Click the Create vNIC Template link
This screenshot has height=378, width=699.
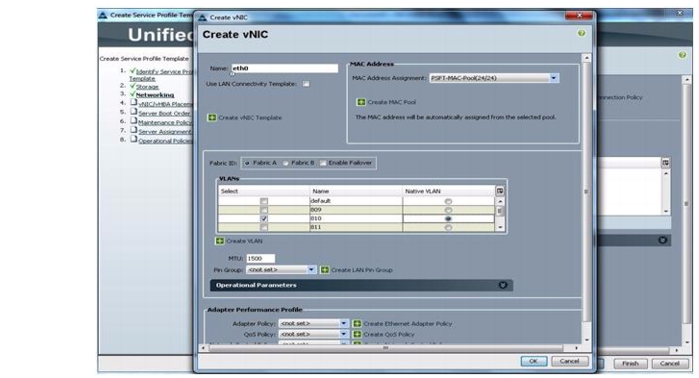(250, 118)
